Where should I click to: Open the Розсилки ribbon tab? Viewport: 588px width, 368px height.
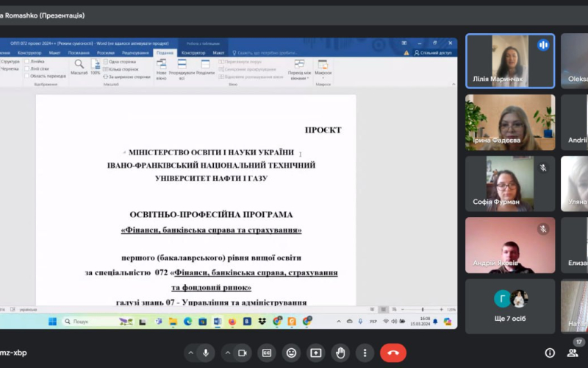106,53
